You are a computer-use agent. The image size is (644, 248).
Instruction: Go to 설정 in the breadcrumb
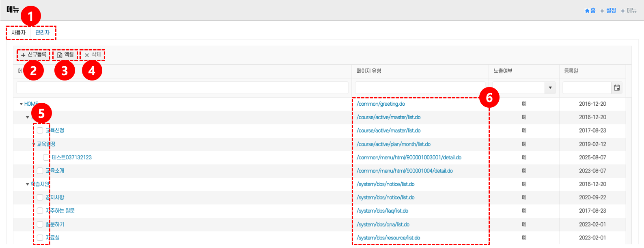(611, 11)
